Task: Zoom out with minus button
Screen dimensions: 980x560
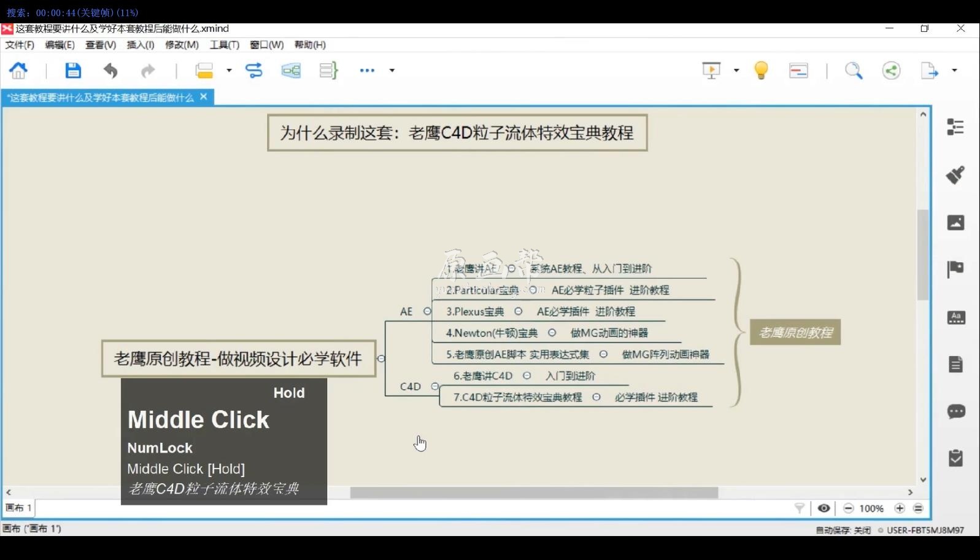Action: tap(848, 508)
